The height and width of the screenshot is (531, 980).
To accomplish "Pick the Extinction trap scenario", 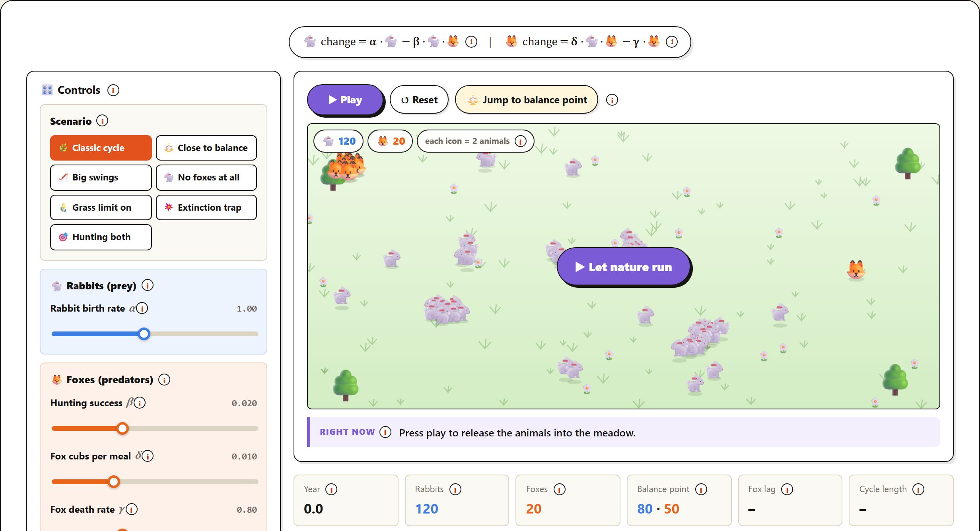I will (206, 207).
